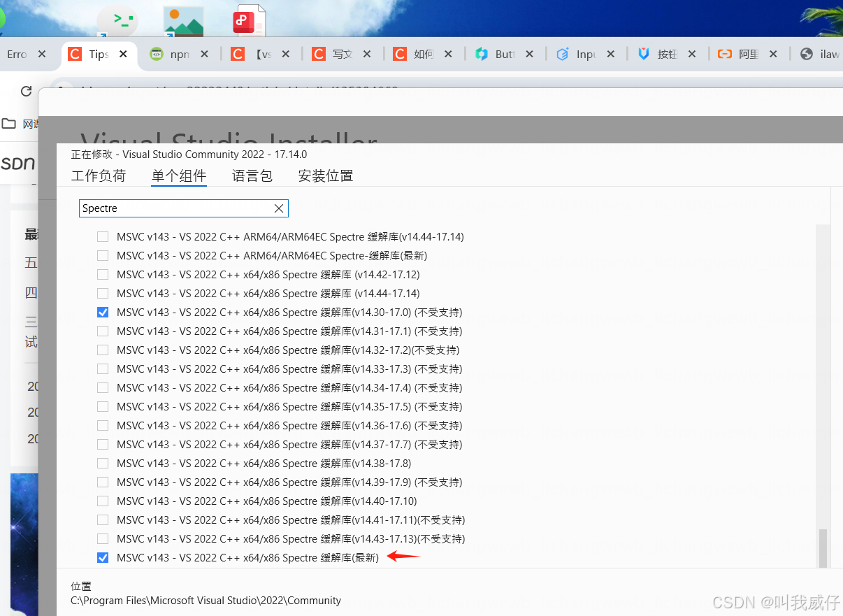Check x64/x86 Spectre 缓解库(v14.36-17.6) box
The height and width of the screenshot is (616, 843).
[x=103, y=426]
